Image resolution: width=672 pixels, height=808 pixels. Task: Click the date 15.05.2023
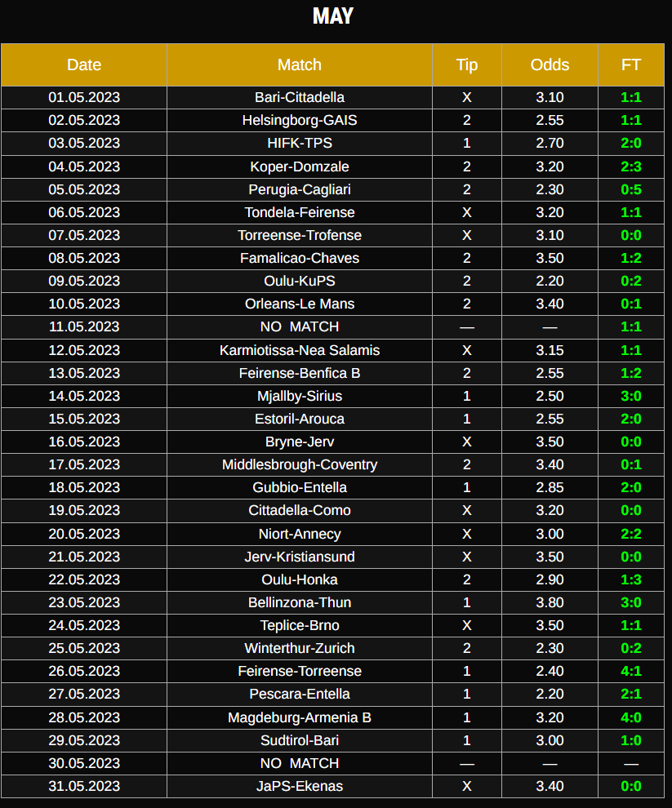(x=84, y=419)
